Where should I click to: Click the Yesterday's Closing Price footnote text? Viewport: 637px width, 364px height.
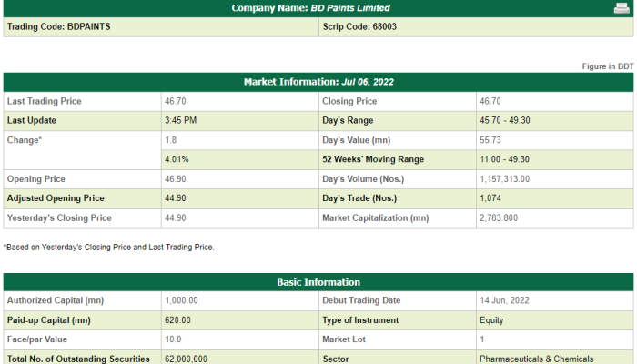click(109, 247)
